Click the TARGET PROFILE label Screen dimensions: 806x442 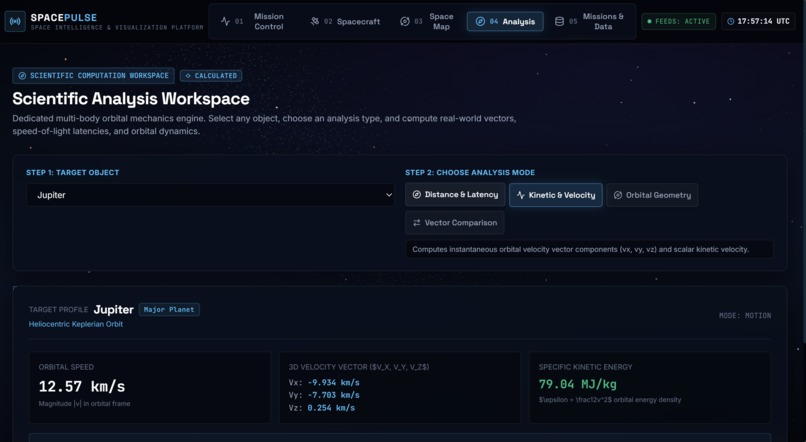coord(59,310)
